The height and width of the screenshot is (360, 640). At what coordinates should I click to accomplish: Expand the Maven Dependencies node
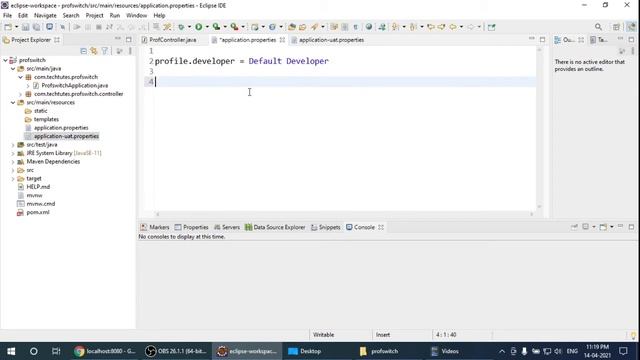[13, 162]
